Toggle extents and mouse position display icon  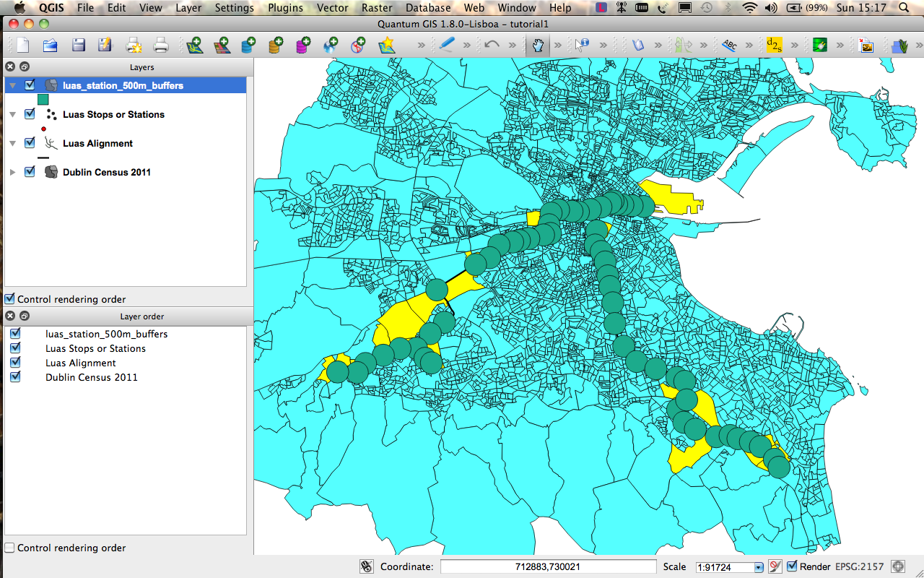point(367,566)
